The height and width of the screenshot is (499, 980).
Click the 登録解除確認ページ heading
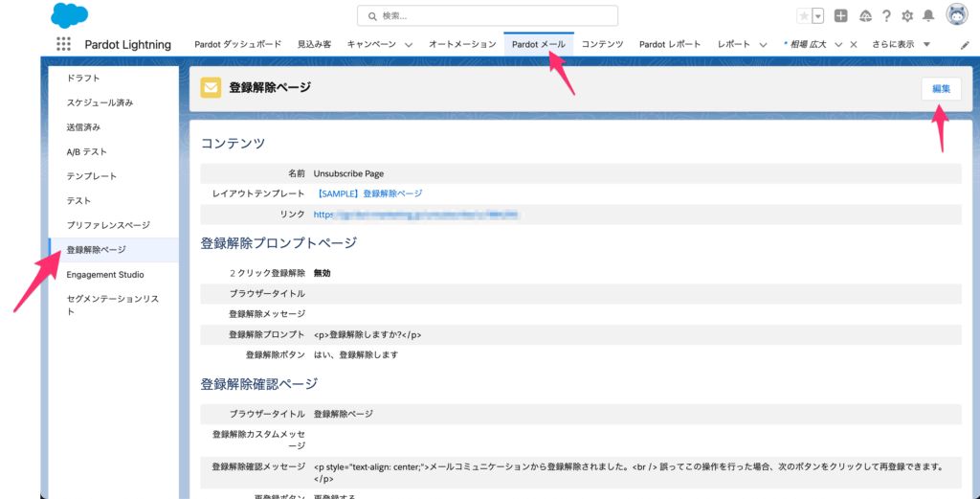click(x=259, y=384)
